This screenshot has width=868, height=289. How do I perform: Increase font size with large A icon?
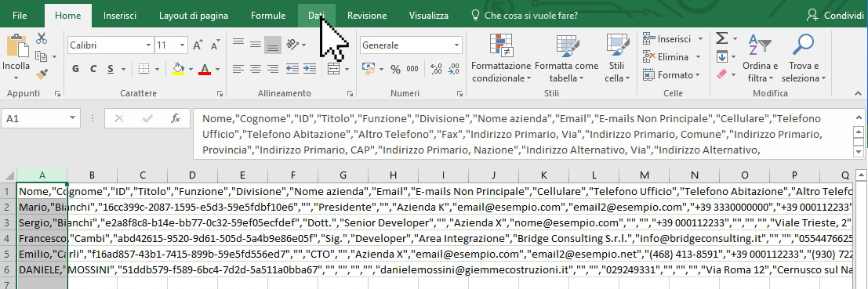click(197, 45)
